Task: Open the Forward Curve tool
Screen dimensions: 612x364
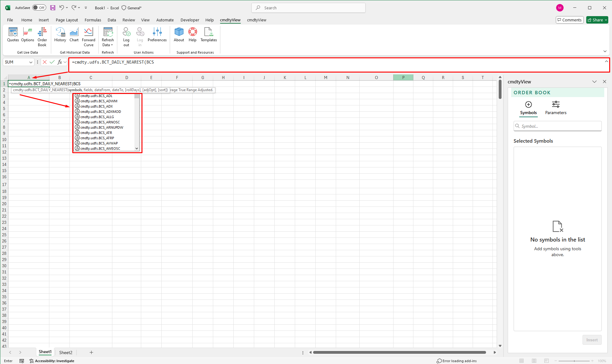Action: pos(88,37)
